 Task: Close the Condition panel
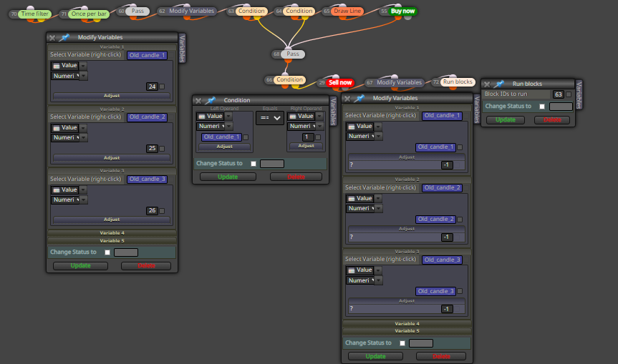(x=198, y=101)
